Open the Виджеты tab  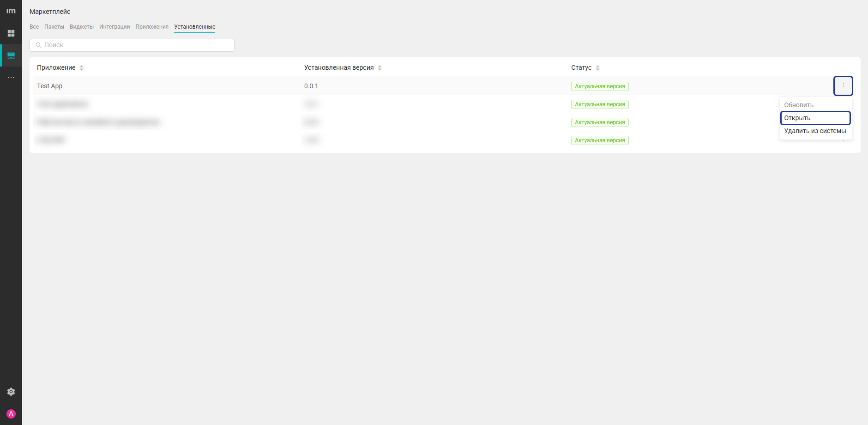(82, 27)
